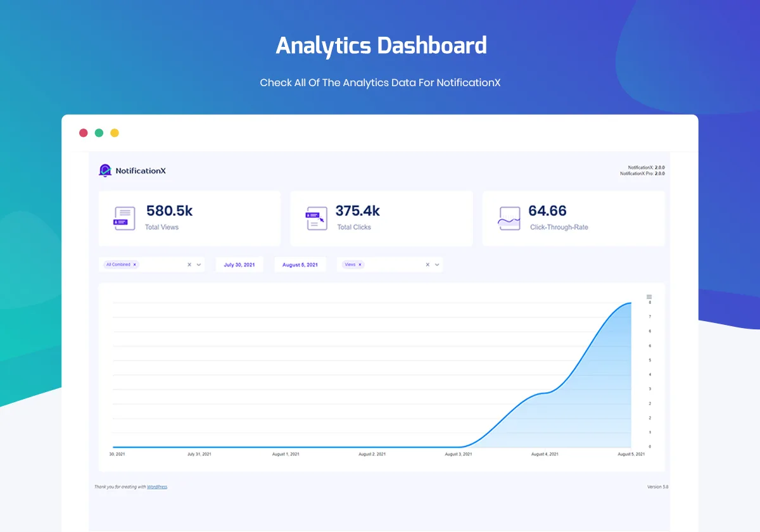Click the Total Views label

162,227
